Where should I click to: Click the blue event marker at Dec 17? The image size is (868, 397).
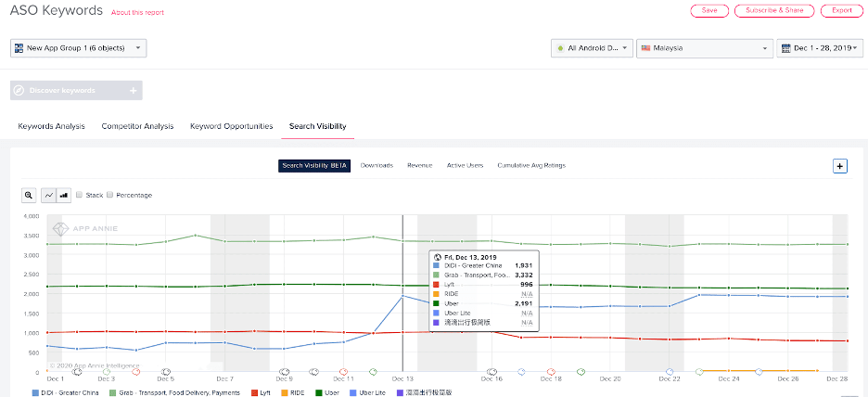point(521,372)
